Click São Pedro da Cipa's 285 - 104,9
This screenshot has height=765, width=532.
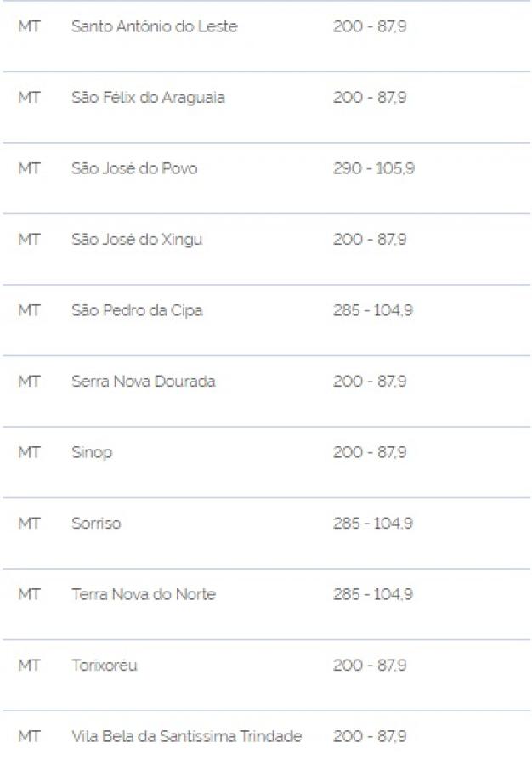[x=373, y=310]
